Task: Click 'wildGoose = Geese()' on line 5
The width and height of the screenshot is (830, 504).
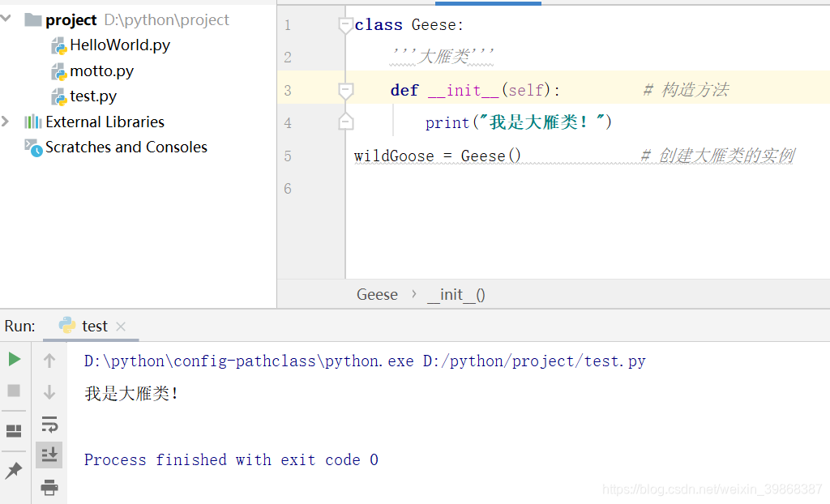Action: click(437, 156)
